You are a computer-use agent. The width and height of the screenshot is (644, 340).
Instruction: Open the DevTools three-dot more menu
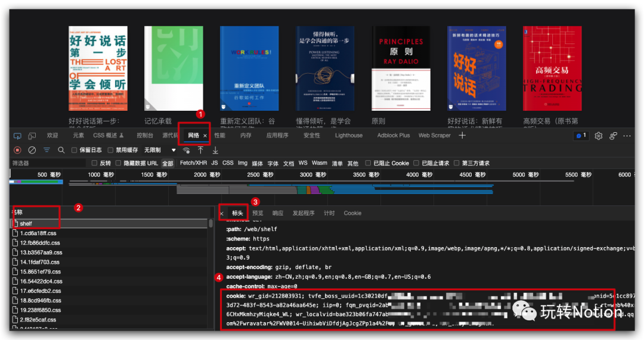pos(627,136)
